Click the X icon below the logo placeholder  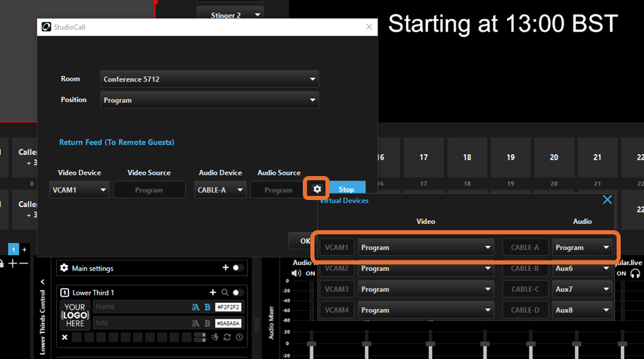click(x=64, y=337)
